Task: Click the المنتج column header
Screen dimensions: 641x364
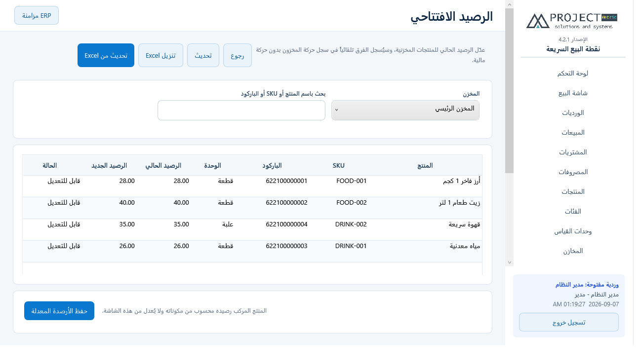Action: (x=425, y=165)
